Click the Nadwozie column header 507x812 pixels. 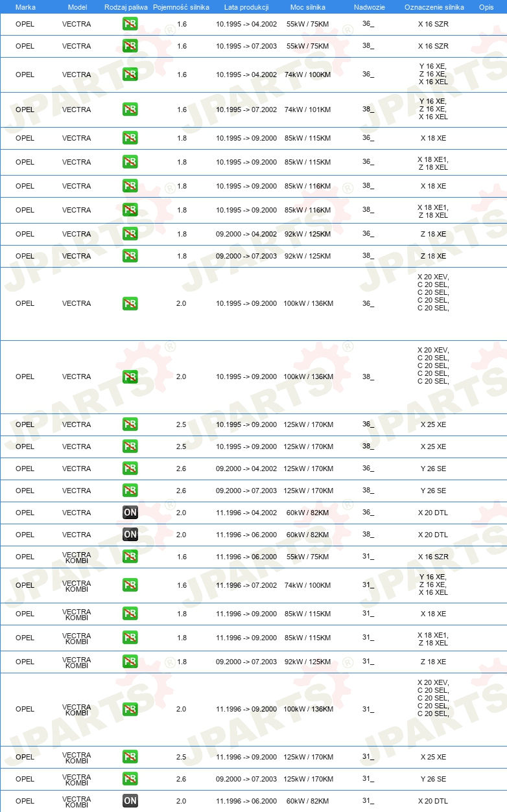click(x=369, y=6)
